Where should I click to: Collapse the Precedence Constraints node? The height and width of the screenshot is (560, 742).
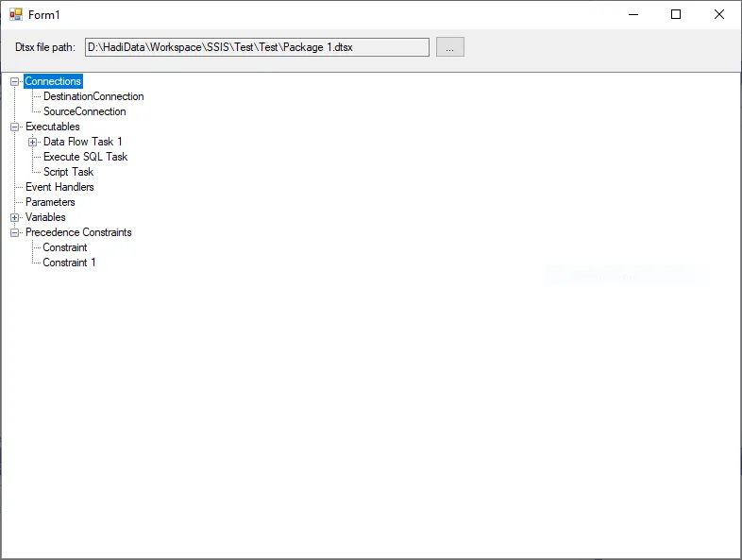[15, 233]
